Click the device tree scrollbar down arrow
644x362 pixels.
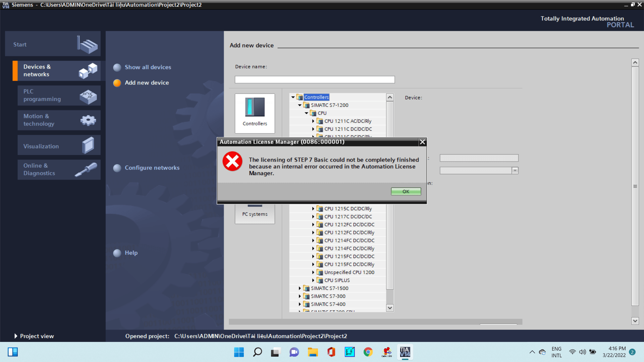(390, 308)
